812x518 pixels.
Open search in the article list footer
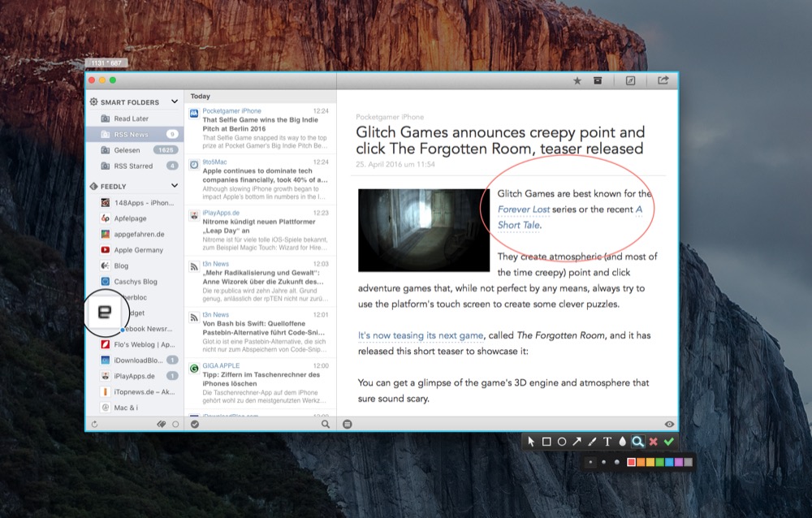[326, 425]
